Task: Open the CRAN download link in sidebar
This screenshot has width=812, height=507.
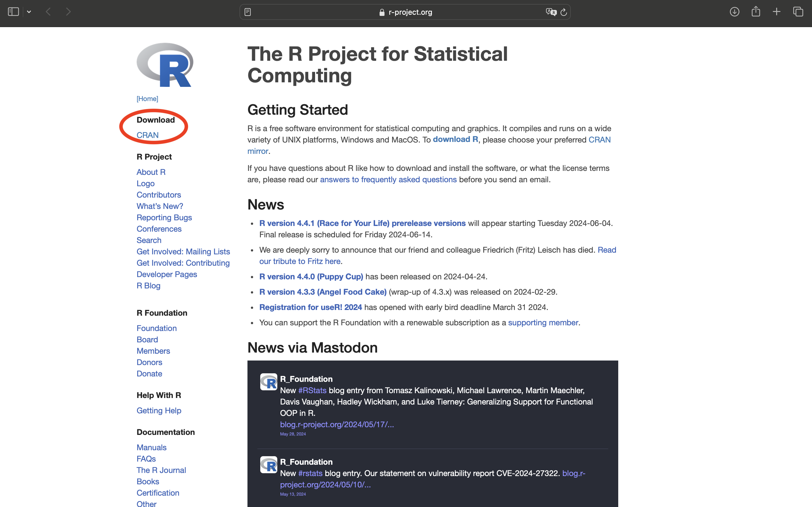Action: click(x=147, y=135)
